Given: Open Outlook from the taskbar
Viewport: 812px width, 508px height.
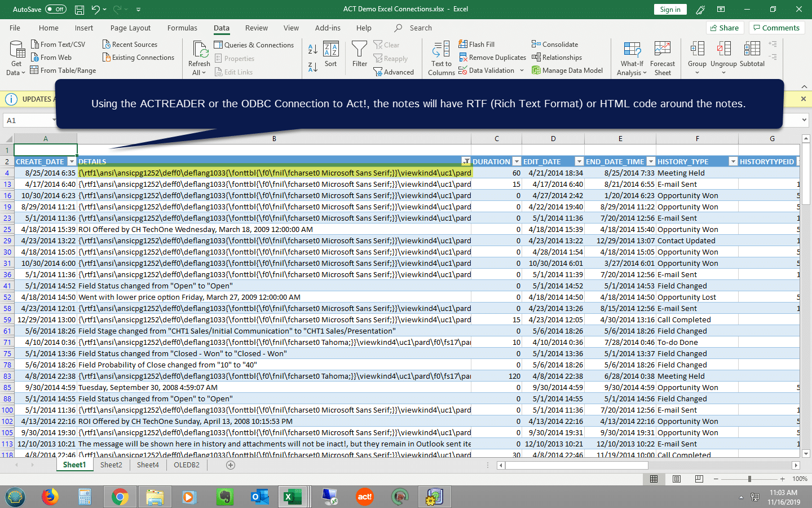Looking at the screenshot, I should [259, 497].
